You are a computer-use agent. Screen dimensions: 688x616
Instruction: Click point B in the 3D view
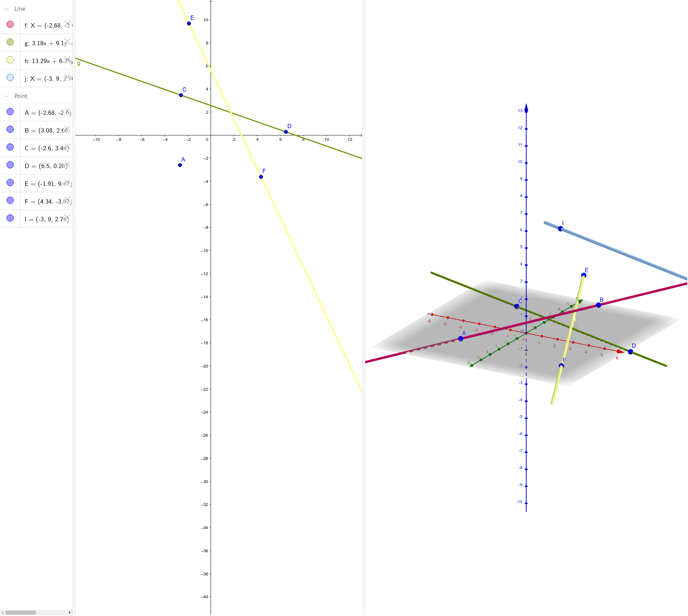pyautogui.click(x=599, y=305)
